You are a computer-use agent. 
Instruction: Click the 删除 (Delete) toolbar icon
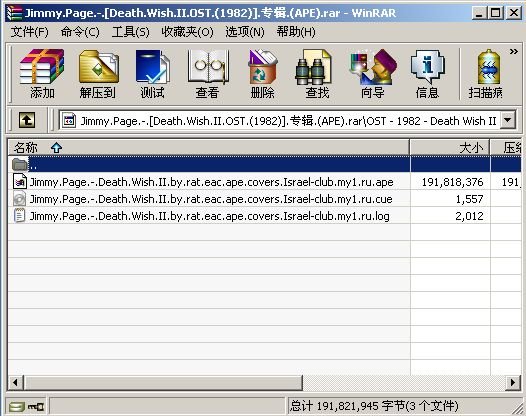tap(263, 73)
